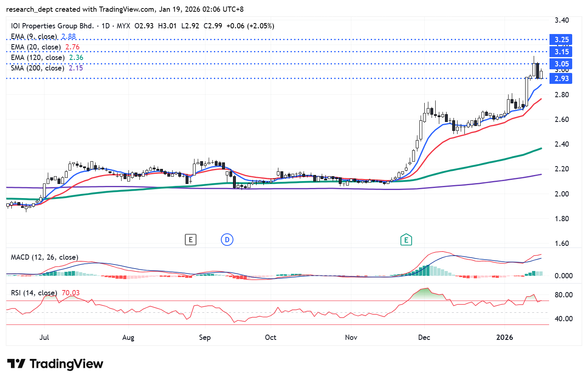This screenshot has width=588, height=382.
Task: Select the 3.15 price level label
Action: point(561,52)
